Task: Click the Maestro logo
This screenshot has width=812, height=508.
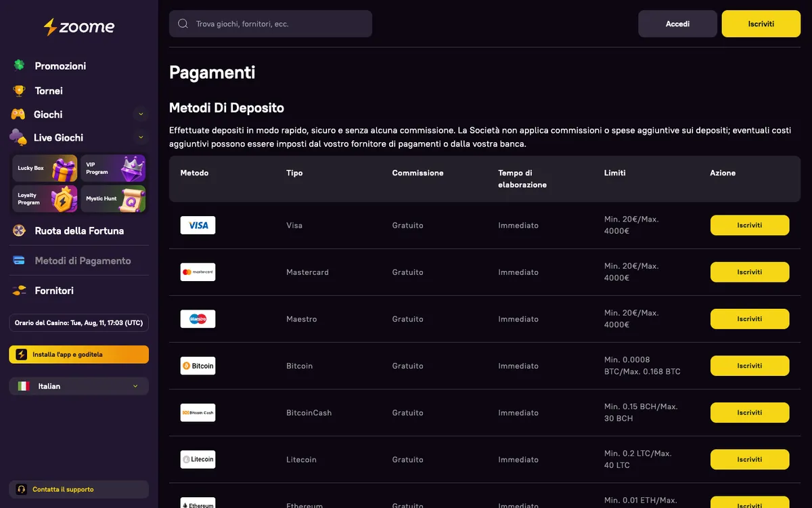Action: coord(198,318)
